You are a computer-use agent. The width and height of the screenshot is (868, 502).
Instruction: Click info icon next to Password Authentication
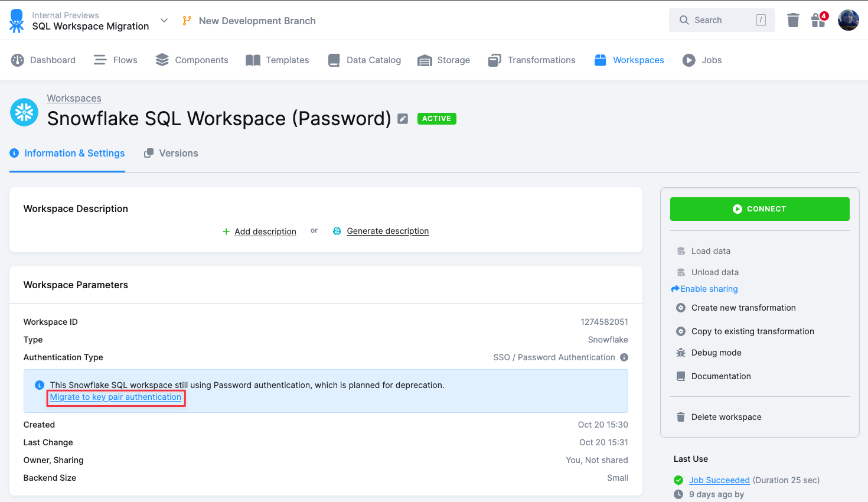click(x=624, y=357)
